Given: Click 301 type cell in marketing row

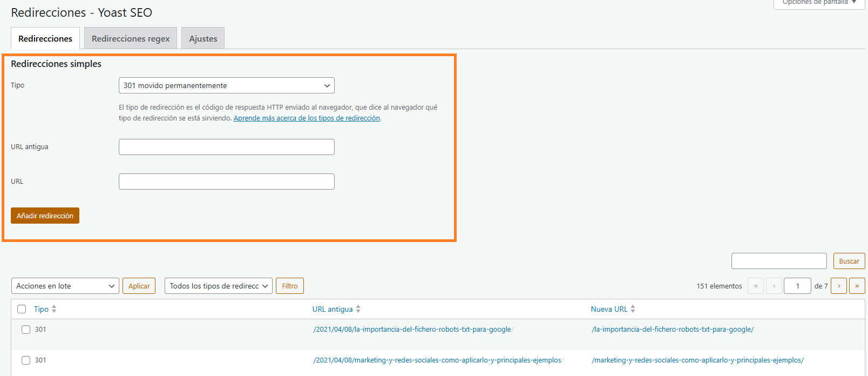Looking at the screenshot, I should tap(40, 360).
